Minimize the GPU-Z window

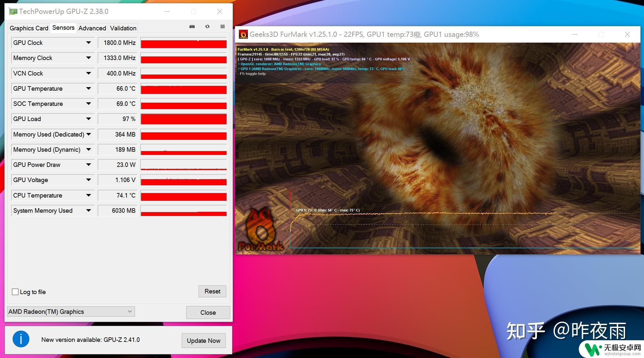click(167, 12)
